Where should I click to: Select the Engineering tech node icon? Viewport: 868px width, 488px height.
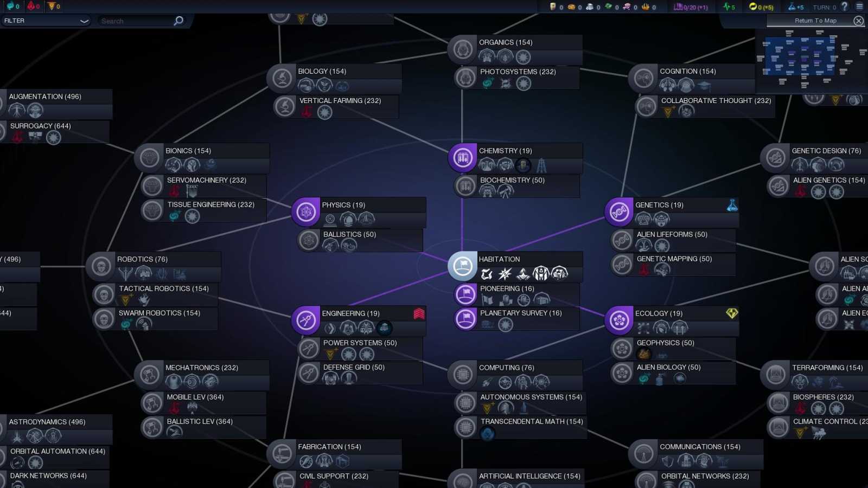(x=306, y=320)
